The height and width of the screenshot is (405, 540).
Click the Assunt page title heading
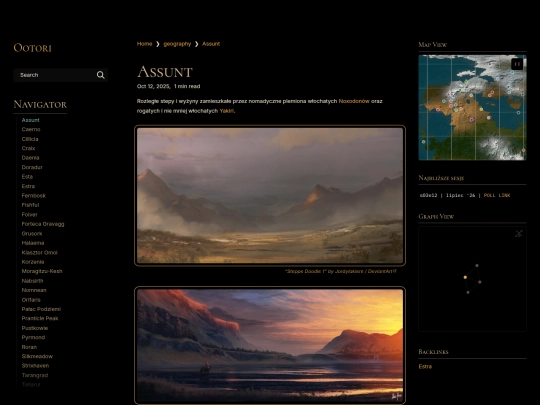point(165,72)
